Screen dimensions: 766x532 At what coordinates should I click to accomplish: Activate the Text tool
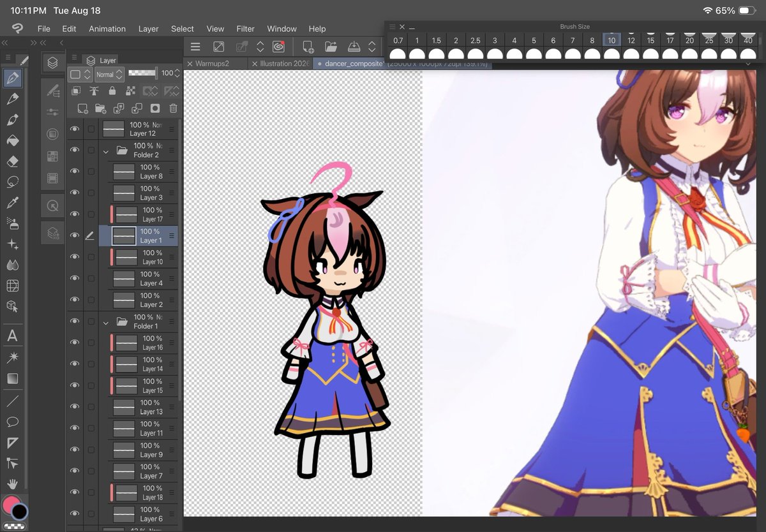pos(12,336)
